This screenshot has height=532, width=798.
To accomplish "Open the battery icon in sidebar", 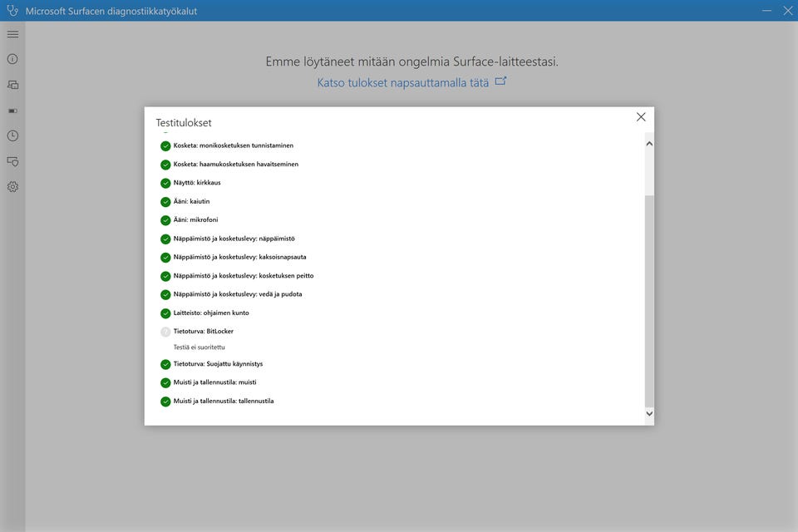I will [12, 111].
